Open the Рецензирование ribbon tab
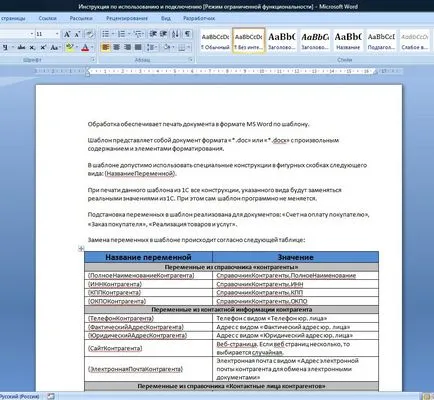 (127, 18)
